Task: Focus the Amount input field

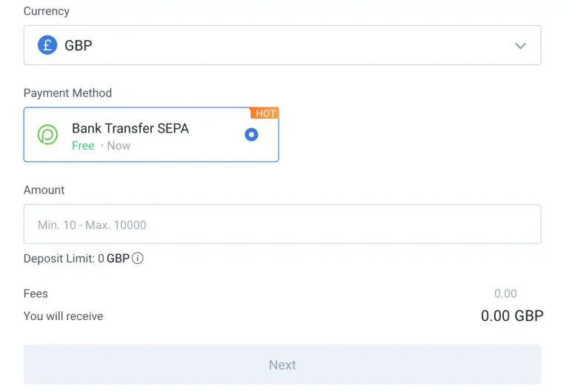Action: click(x=282, y=224)
